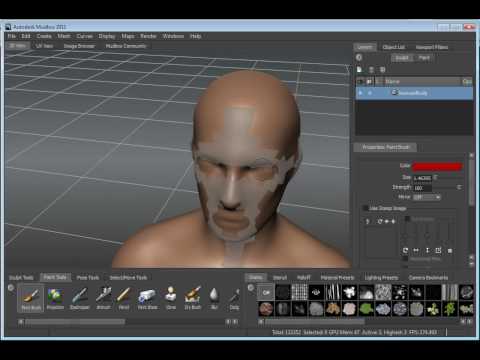Select the Dodge tool

click(234, 298)
